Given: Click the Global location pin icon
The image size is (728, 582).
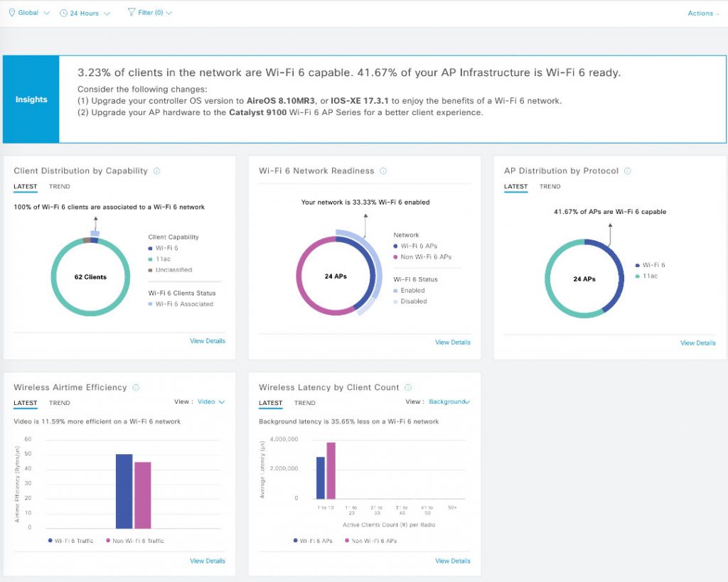Looking at the screenshot, I should [x=11, y=12].
